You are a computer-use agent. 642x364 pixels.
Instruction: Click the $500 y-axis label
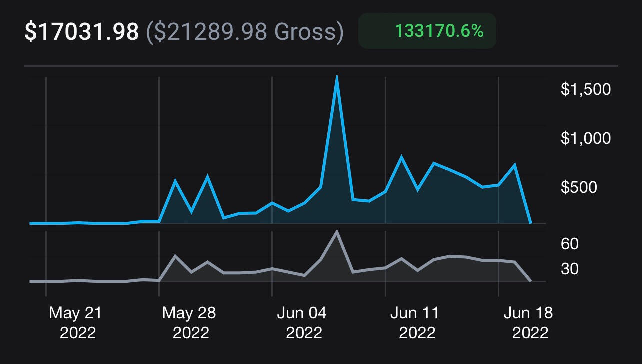(x=579, y=187)
